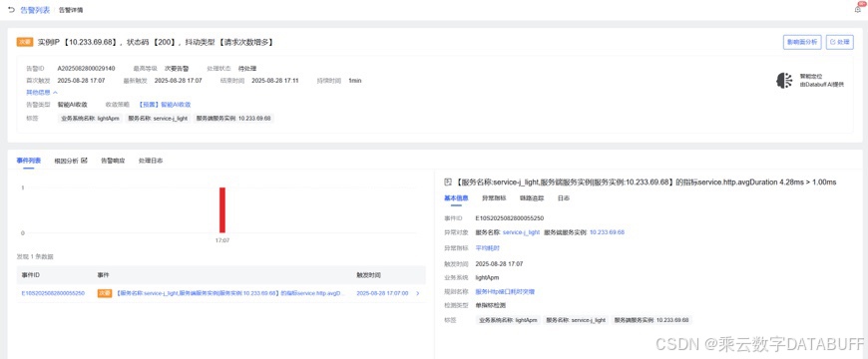Select the 链路追踪 tab

point(532,198)
